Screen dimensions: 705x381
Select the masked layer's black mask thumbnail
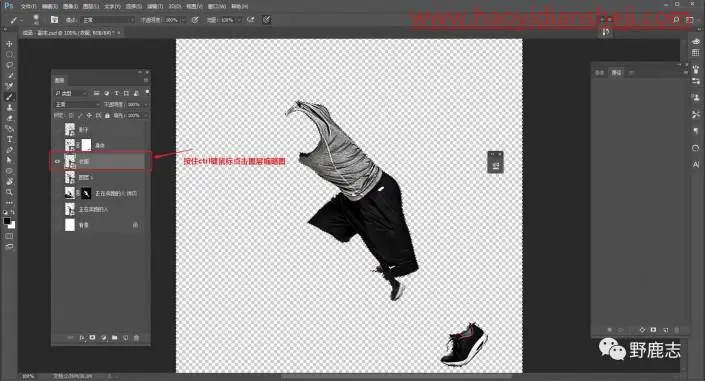[x=86, y=193]
